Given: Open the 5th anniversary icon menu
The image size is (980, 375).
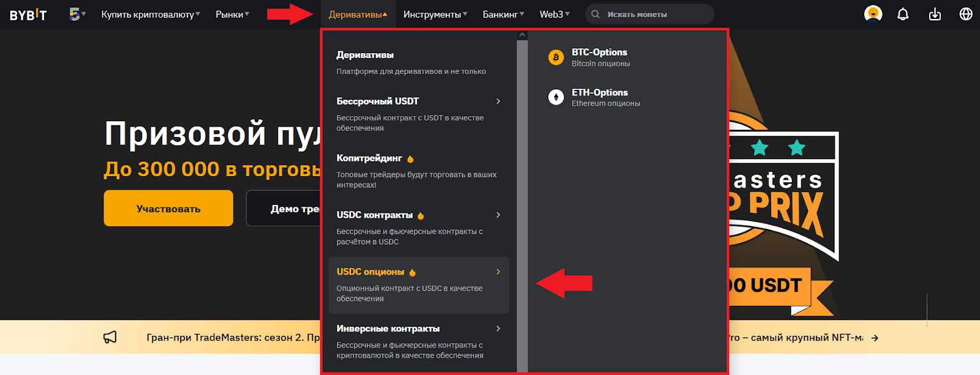Looking at the screenshot, I should click(x=77, y=14).
